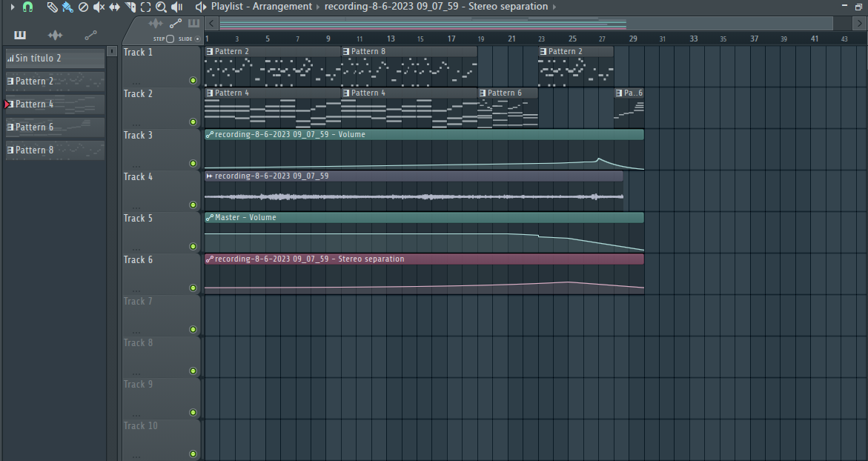Image resolution: width=868 pixels, height=461 pixels.
Task: Click bar 13 on the timeline ruler
Action: (391, 39)
